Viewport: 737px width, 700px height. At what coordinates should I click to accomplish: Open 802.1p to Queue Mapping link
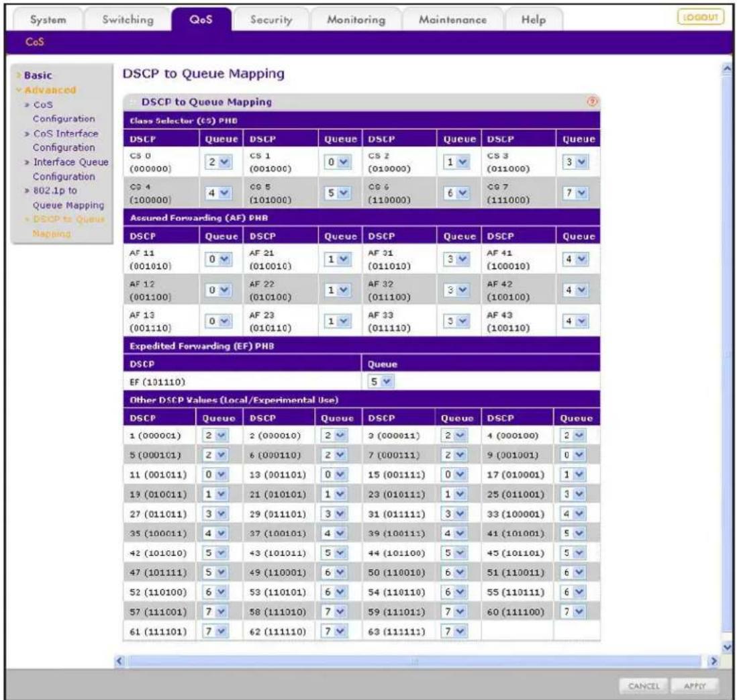[x=68, y=198]
